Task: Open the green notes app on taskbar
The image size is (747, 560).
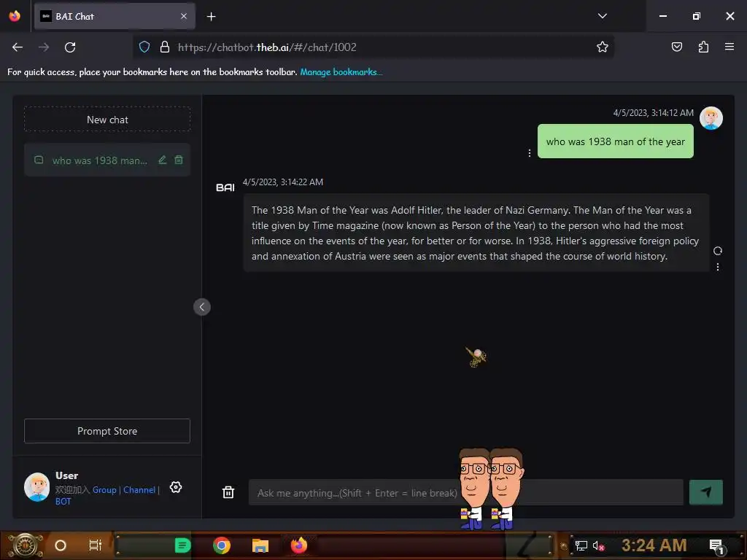Action: coord(182,545)
